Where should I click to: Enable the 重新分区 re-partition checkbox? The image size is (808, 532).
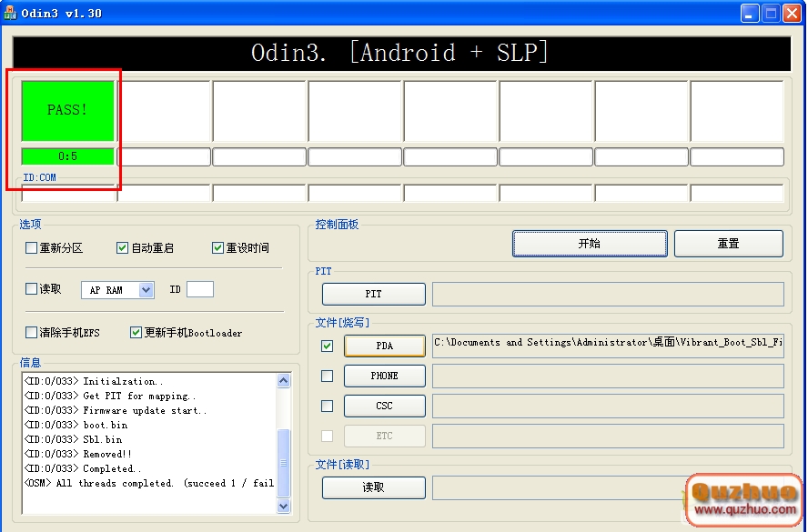point(32,247)
